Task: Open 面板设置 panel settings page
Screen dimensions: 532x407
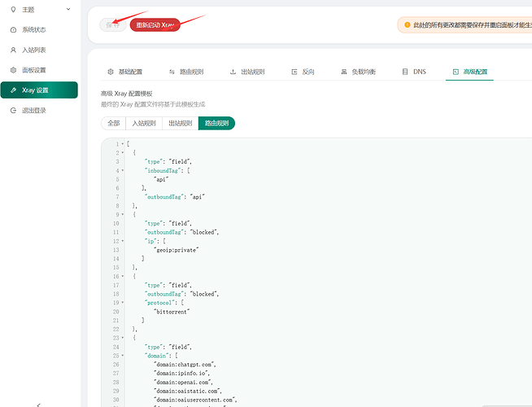Action: (33, 70)
